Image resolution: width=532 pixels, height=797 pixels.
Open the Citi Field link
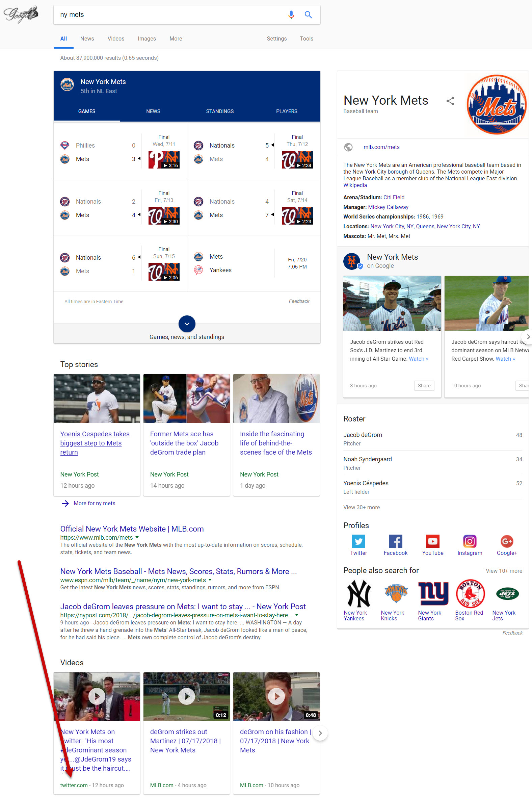click(x=394, y=197)
